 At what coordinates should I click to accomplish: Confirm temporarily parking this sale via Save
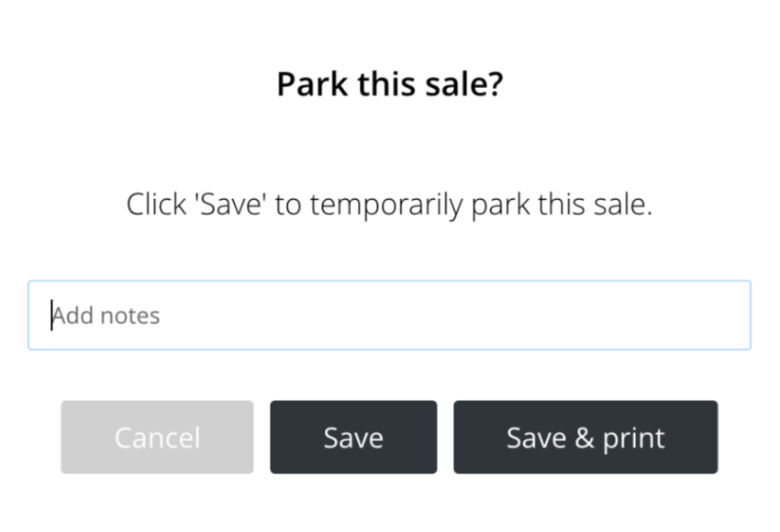[353, 437]
